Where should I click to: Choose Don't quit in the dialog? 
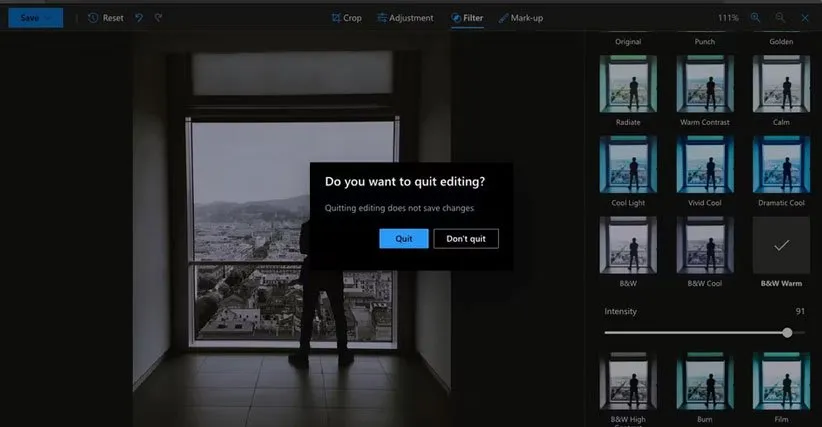coord(466,238)
